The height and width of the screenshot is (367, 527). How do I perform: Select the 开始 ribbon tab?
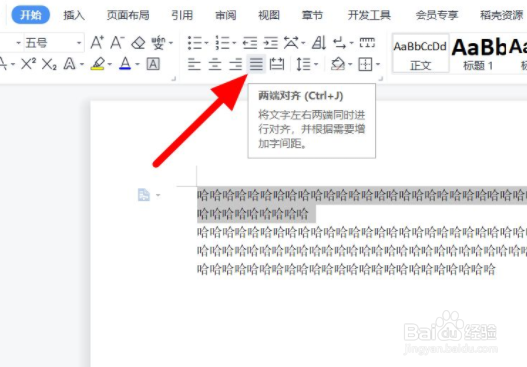[x=31, y=15]
